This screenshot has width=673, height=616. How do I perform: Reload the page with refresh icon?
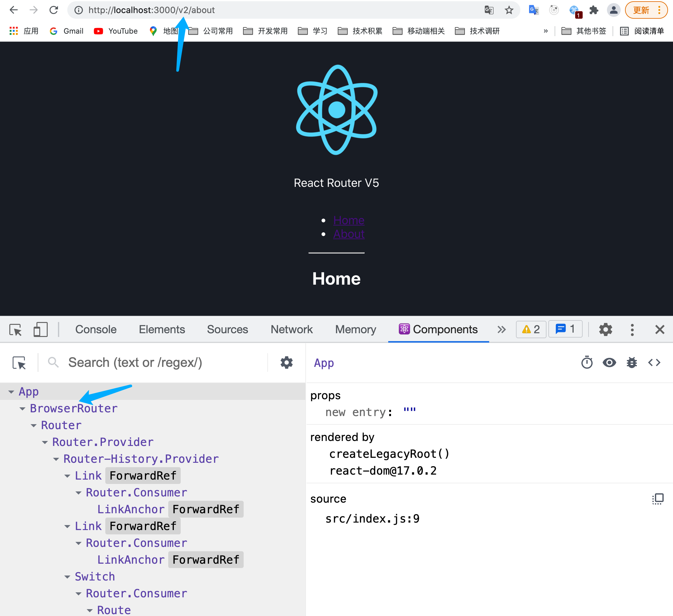[x=54, y=10]
